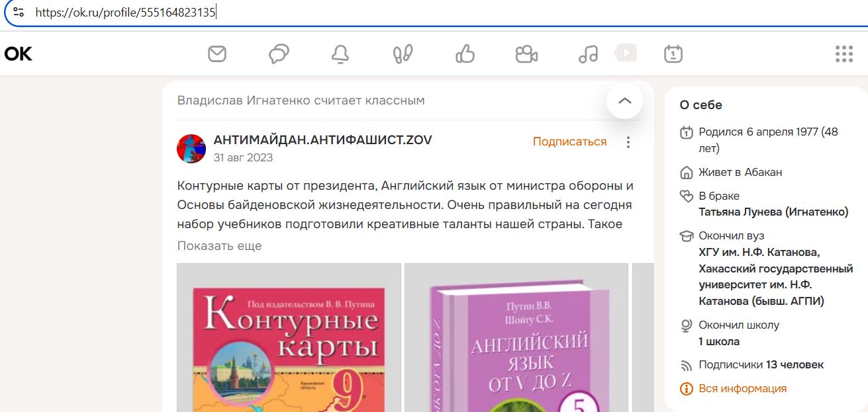868x412 pixels.
Task: Open the messages envelope icon
Action: [x=217, y=54]
